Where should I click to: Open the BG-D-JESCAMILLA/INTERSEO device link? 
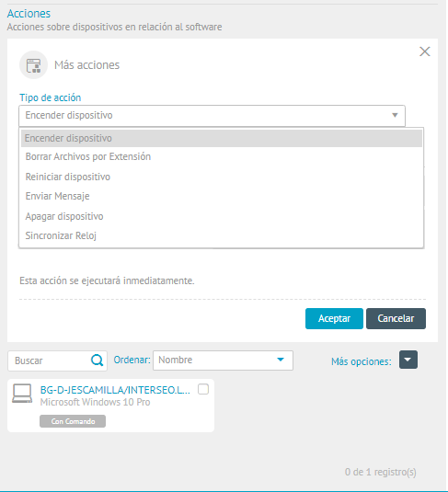point(115,390)
